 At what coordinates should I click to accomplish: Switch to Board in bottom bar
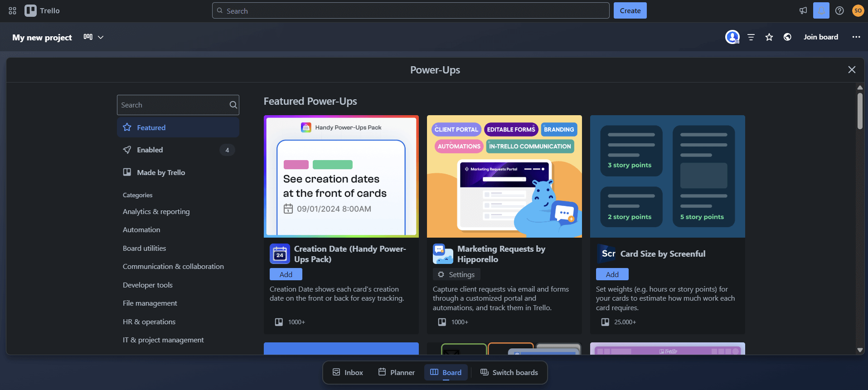click(x=446, y=372)
